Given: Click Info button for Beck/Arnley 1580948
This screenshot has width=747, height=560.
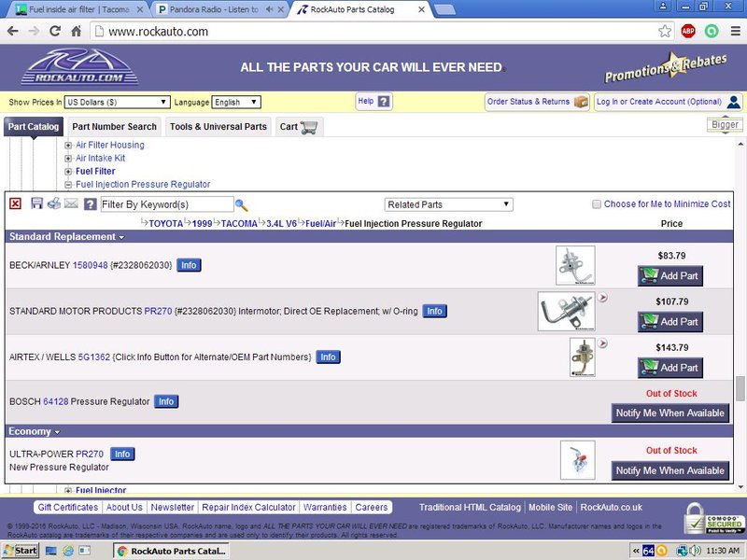Looking at the screenshot, I should [x=189, y=265].
